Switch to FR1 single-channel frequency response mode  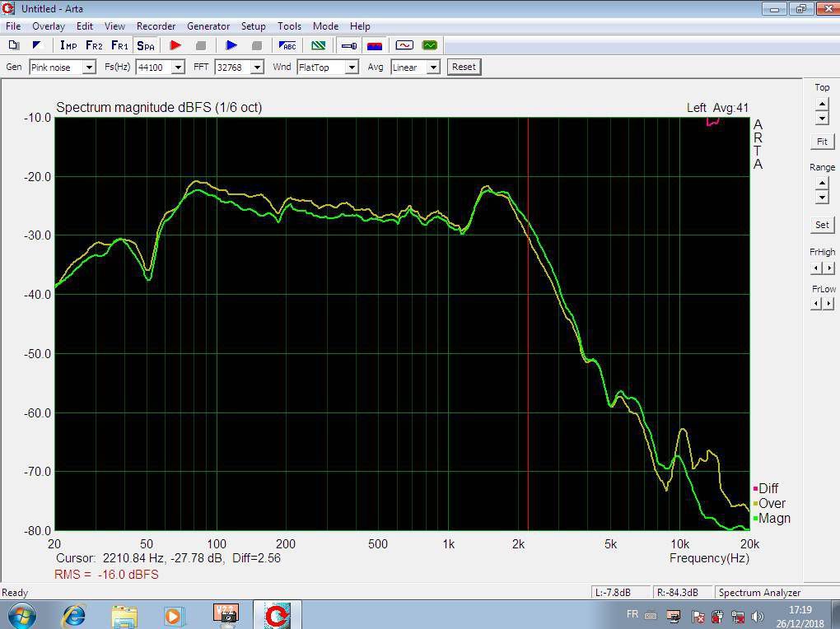click(119, 45)
